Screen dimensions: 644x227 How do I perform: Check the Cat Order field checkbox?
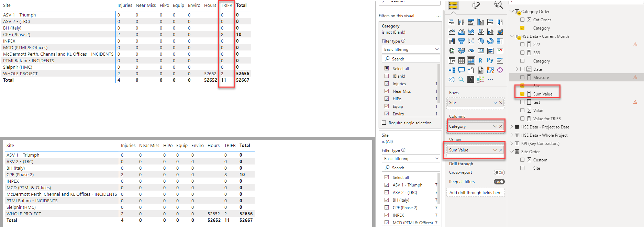pyautogui.click(x=522, y=20)
